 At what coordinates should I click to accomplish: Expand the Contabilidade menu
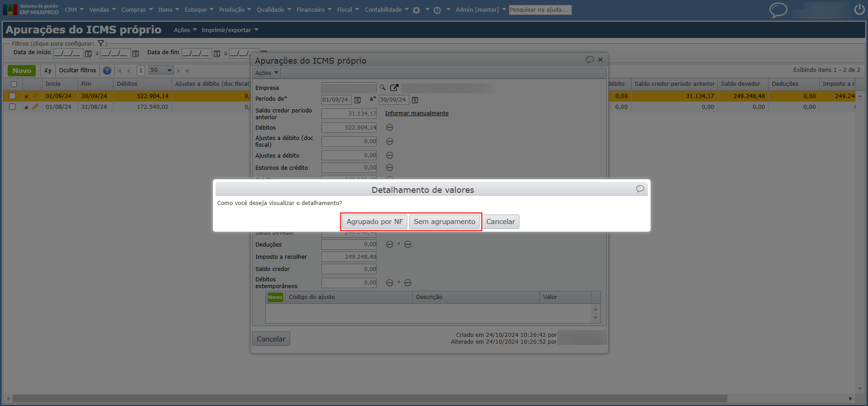(x=387, y=9)
